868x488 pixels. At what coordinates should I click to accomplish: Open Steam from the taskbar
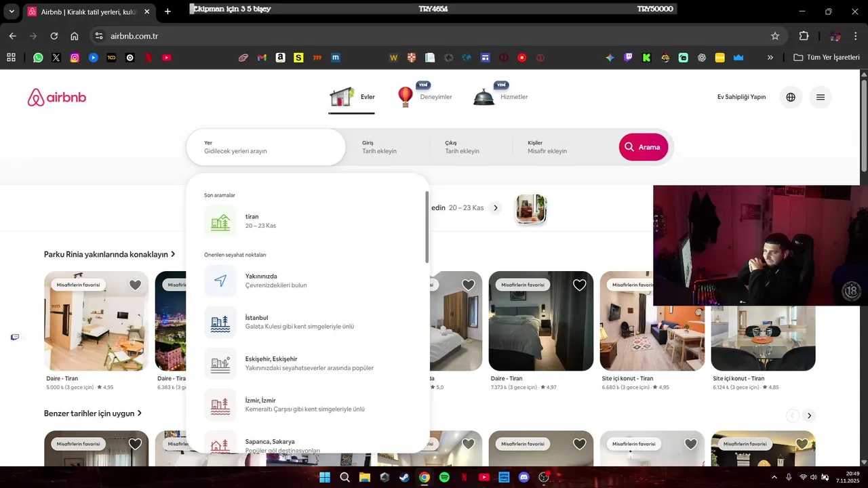pos(404,477)
